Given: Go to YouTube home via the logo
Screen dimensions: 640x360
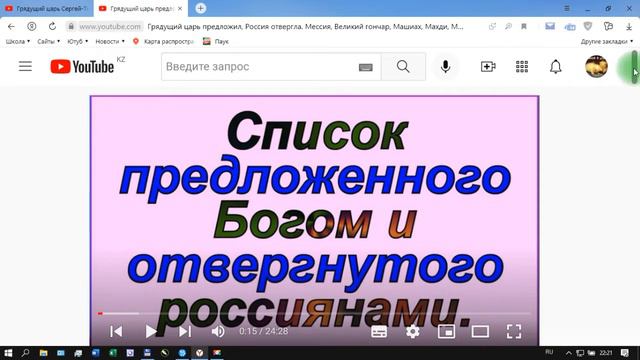Looking at the screenshot, I should (x=82, y=67).
